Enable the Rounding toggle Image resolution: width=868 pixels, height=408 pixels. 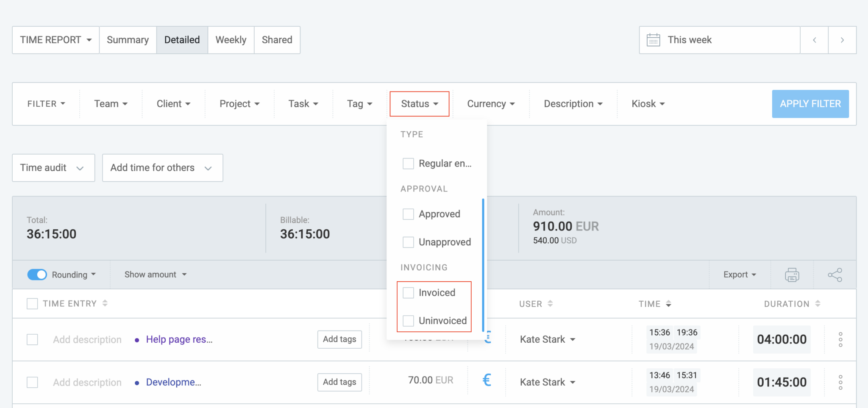[x=37, y=275]
